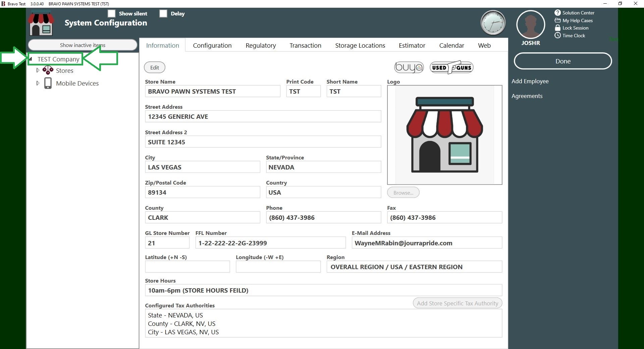The width and height of the screenshot is (644, 349).
Task: Click the store logo icon beside System Configuration
Action: [41, 23]
